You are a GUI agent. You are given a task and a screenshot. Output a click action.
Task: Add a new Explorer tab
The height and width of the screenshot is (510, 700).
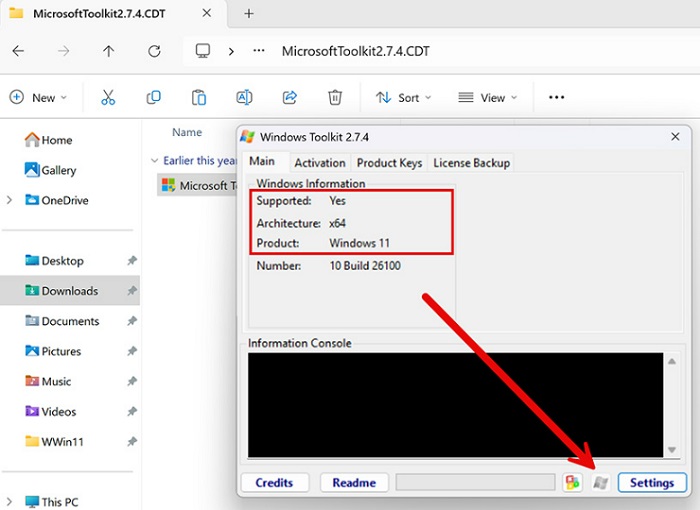[249, 13]
